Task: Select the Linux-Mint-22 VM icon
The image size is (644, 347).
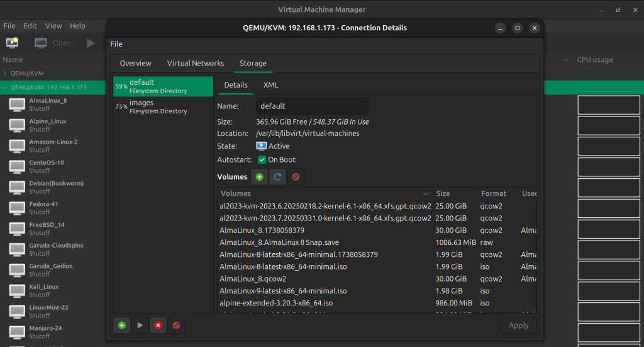Action: coord(17,311)
